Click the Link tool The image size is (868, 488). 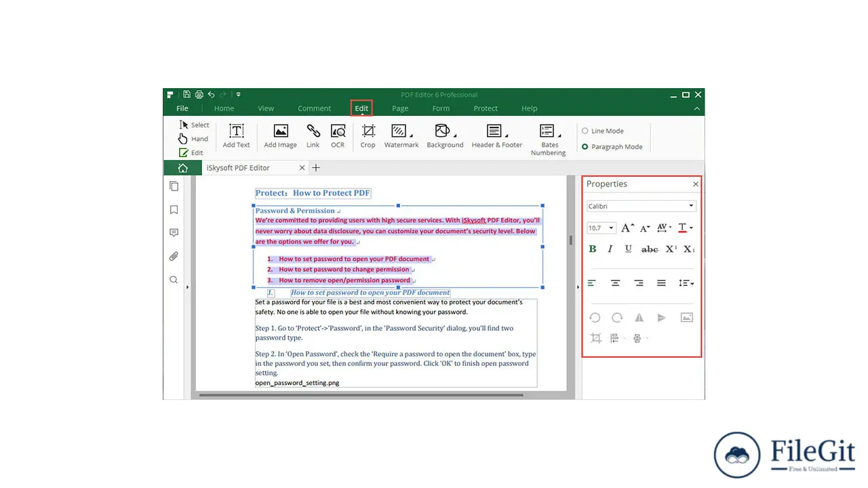pyautogui.click(x=313, y=136)
